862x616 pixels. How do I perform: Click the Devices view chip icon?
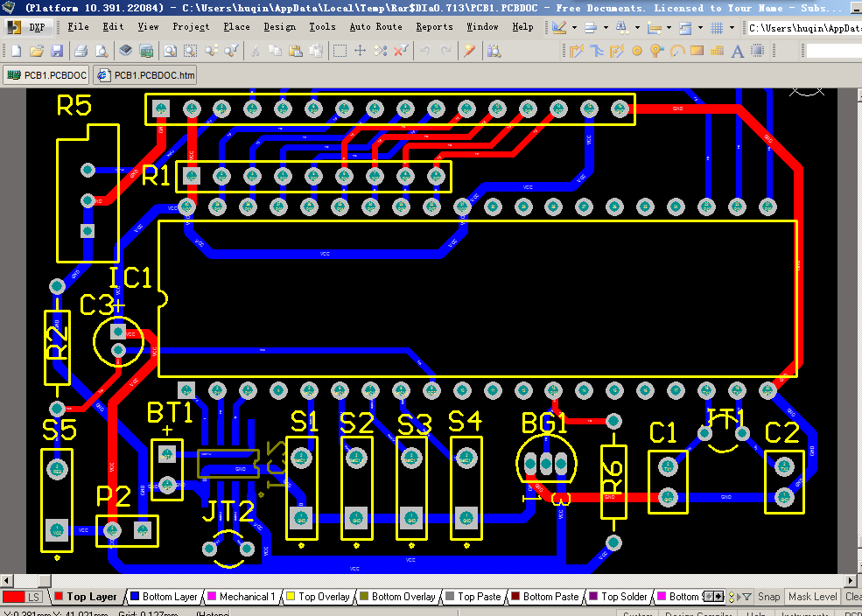[126, 51]
